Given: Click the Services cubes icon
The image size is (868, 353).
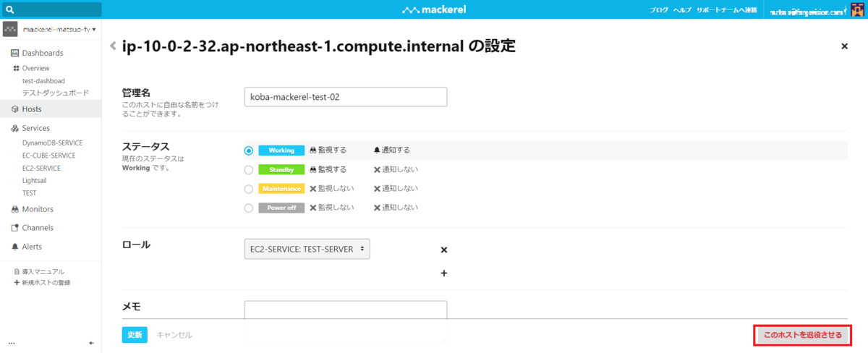Looking at the screenshot, I should [x=14, y=128].
